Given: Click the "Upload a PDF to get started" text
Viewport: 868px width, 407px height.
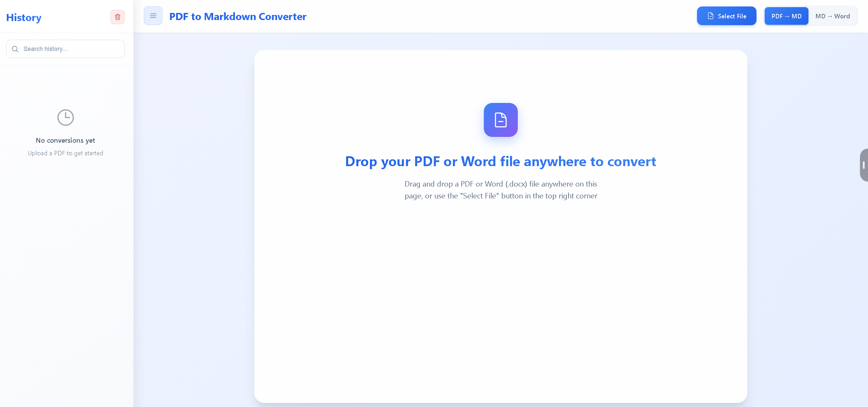Looking at the screenshot, I should click(65, 153).
